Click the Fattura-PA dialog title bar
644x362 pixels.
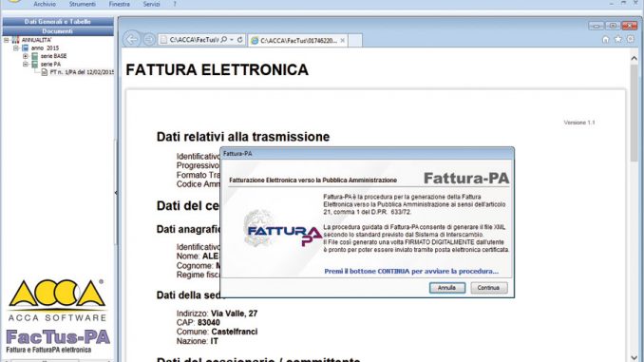[x=367, y=154]
